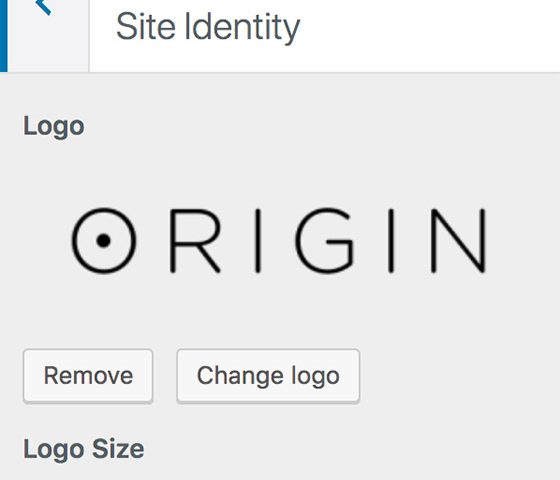Delete current logo via Remove

(88, 376)
